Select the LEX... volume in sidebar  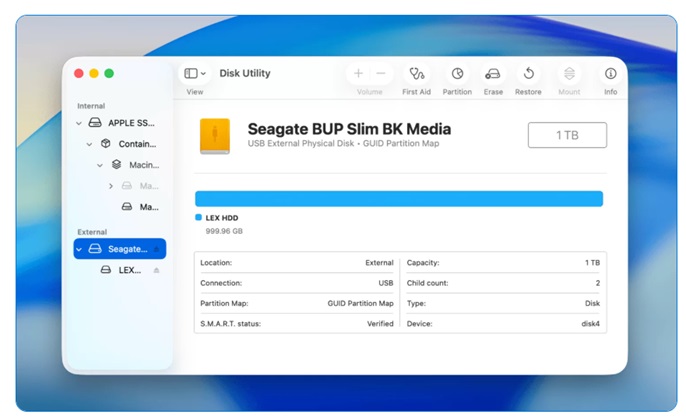point(121,270)
